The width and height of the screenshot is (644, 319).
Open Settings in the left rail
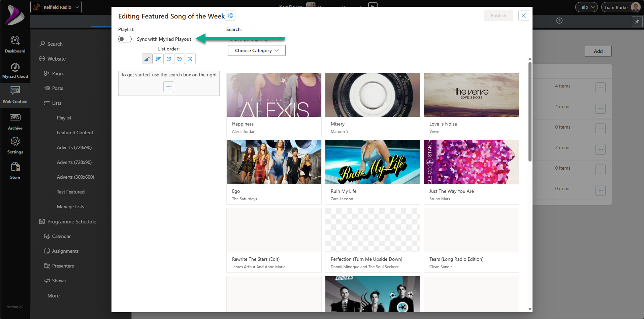point(15,145)
